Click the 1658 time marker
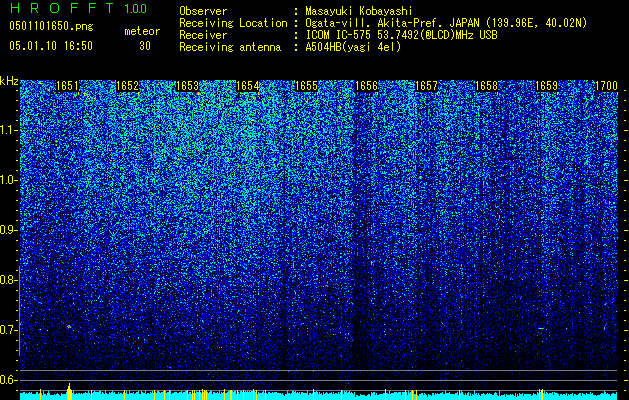The height and width of the screenshot is (400, 629). pyautogui.click(x=486, y=86)
